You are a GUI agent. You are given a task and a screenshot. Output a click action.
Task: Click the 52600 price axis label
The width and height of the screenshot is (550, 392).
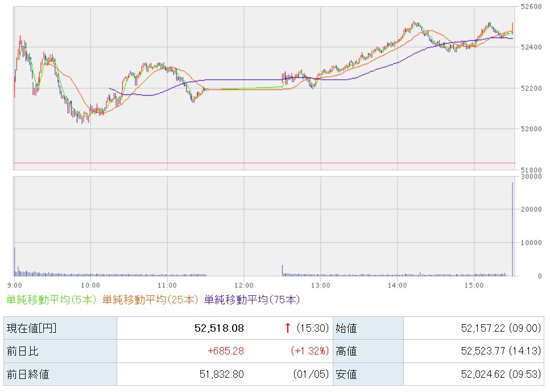(x=530, y=7)
